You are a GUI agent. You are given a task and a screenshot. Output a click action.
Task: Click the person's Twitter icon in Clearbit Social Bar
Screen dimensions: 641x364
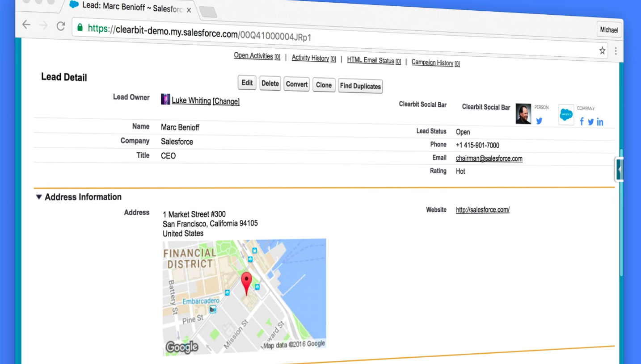point(539,121)
